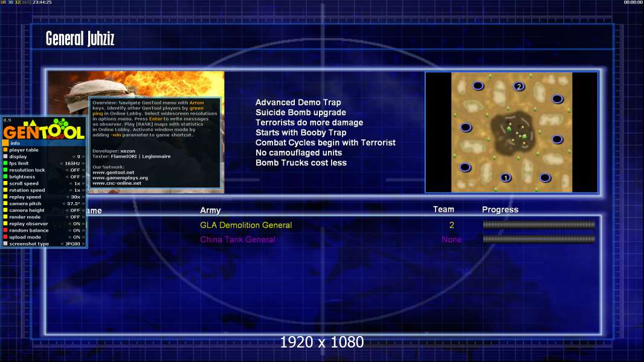Screen dimensions: 644x362
Task: Click the General Juhziz portrait image
Action: pos(136,132)
